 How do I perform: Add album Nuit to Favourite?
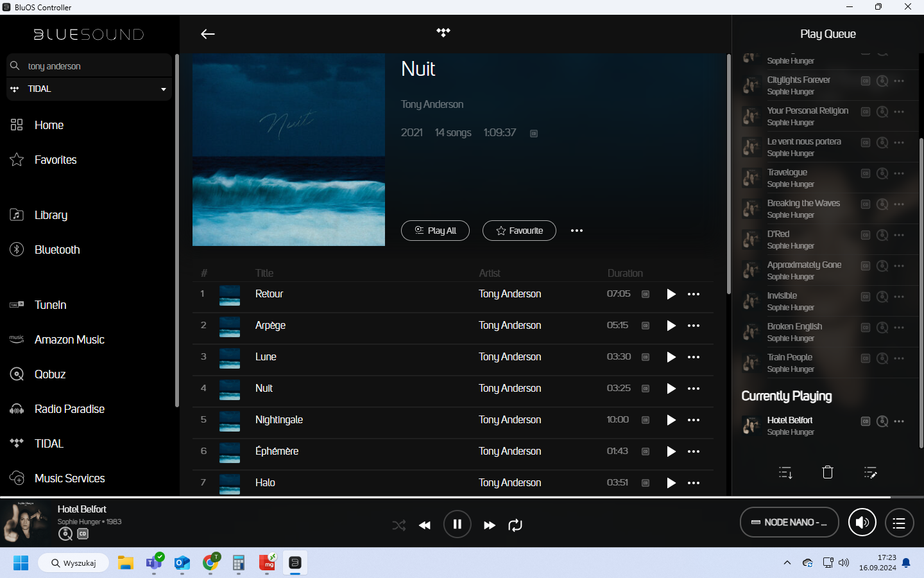(x=519, y=231)
